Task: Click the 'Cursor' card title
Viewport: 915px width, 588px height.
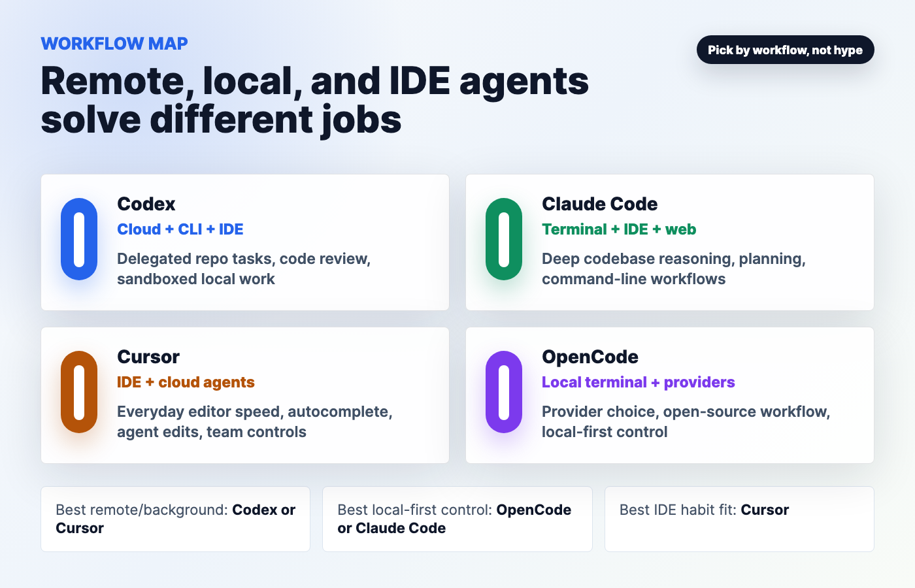Action: coord(148,357)
